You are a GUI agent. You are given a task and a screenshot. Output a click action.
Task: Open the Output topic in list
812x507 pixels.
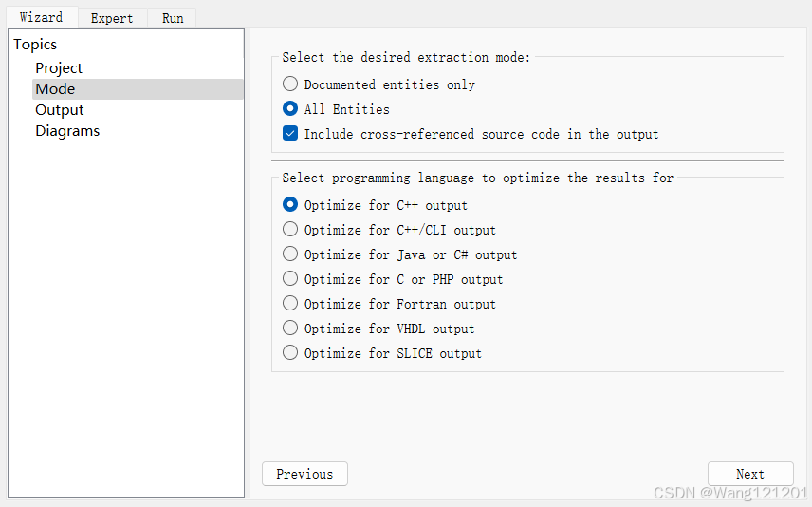point(60,110)
